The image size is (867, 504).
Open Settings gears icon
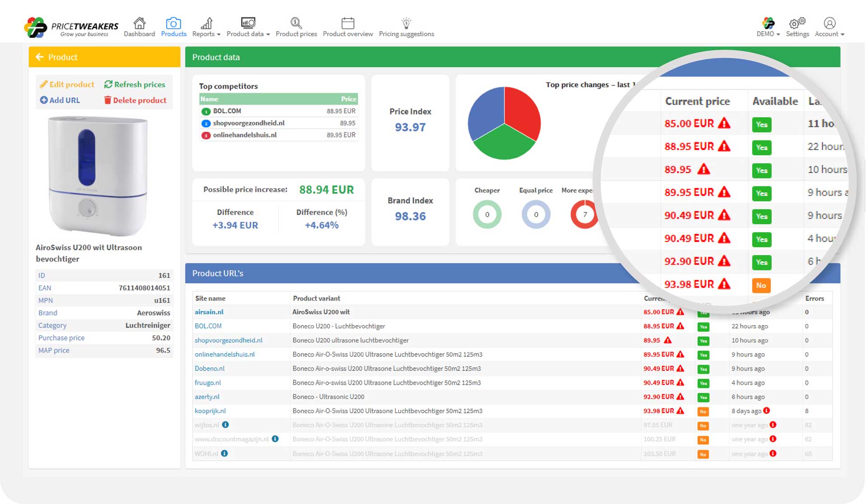pyautogui.click(x=797, y=23)
